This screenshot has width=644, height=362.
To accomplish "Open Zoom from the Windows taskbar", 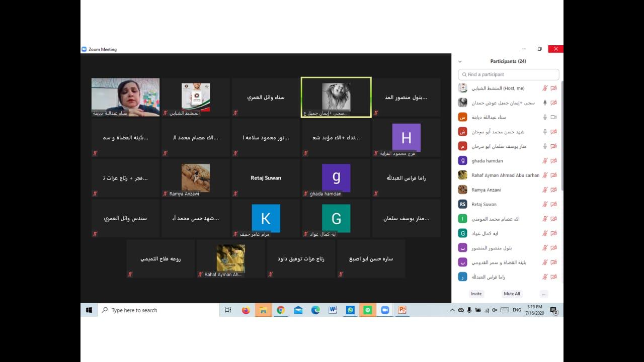I will pos(385,310).
